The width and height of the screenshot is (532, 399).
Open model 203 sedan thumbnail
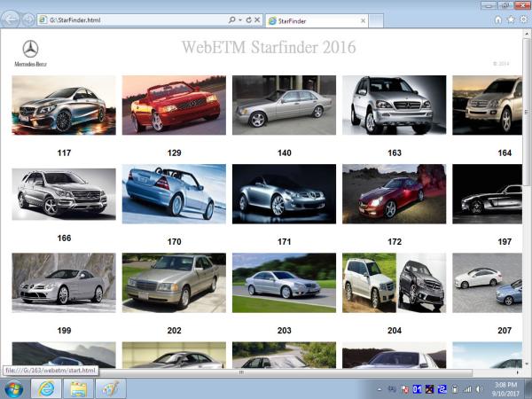[284, 283]
